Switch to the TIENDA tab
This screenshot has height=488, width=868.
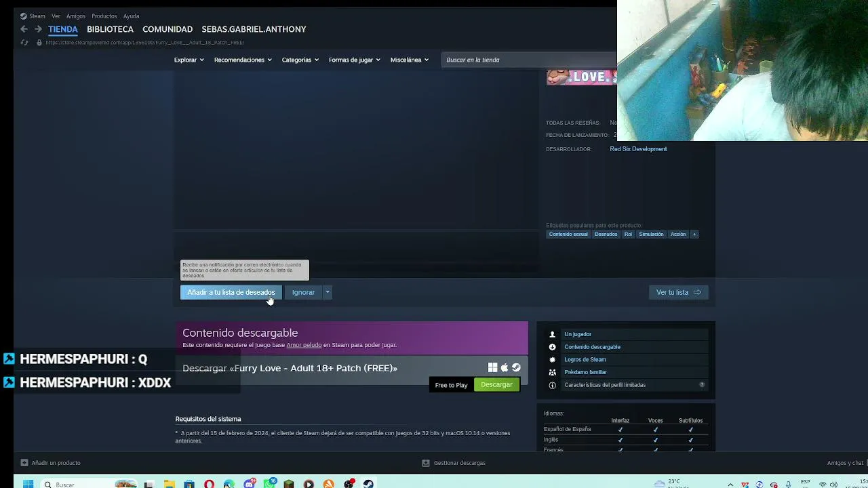click(x=63, y=29)
